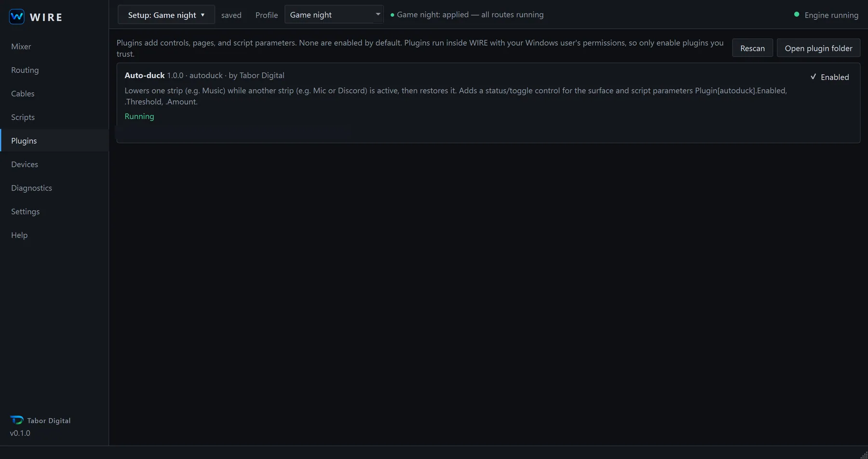Click the Profile label
This screenshot has height=459, width=868.
267,15
